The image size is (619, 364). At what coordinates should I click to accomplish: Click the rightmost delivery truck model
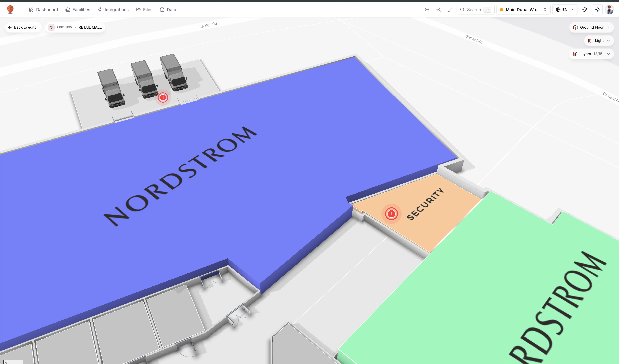tap(174, 72)
